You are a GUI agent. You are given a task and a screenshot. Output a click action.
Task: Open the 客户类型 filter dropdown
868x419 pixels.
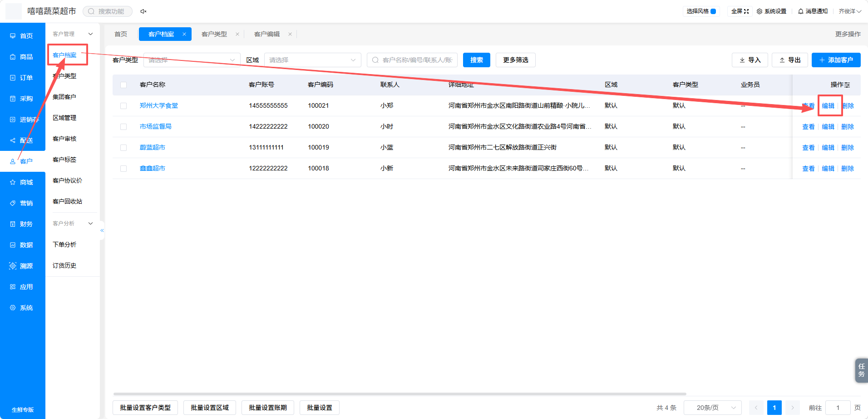[x=192, y=60]
